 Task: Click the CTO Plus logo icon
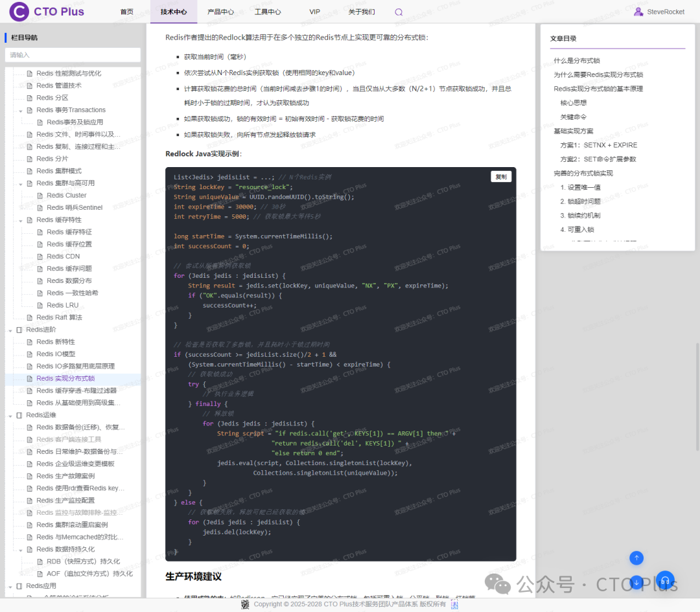coord(19,12)
